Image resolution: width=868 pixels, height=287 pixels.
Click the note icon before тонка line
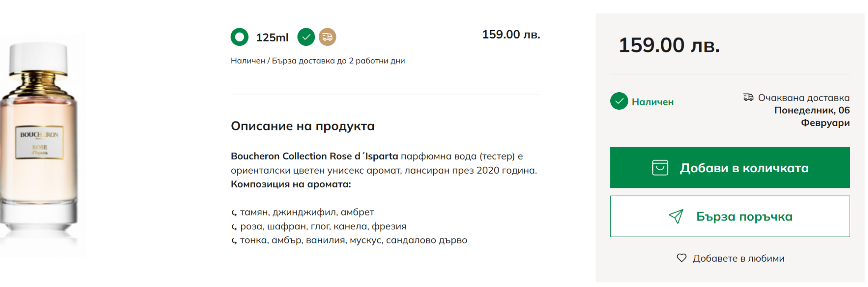(x=234, y=241)
